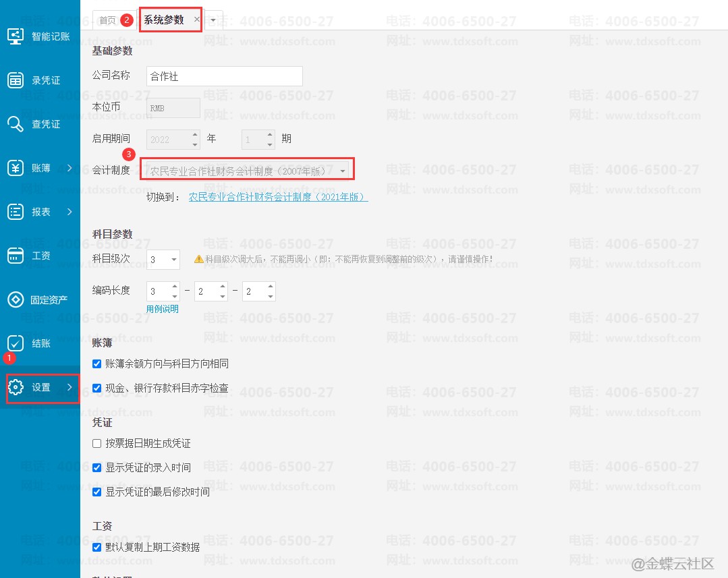Open the tab list dropdown arrow
The width and height of the screenshot is (728, 578).
(x=213, y=20)
